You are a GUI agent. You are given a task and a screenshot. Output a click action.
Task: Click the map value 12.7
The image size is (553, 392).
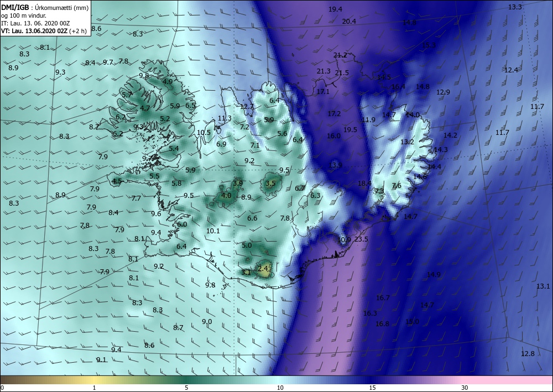coord(247,107)
